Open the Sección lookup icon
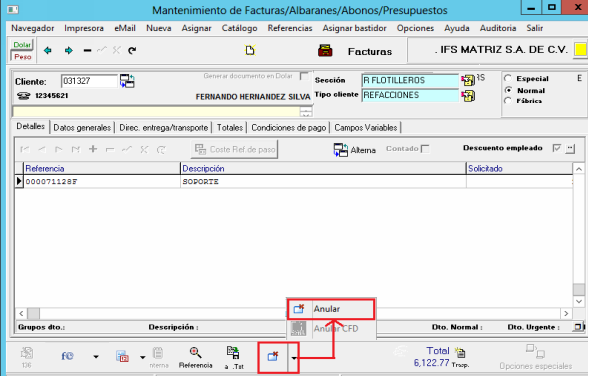This screenshot has width=591, height=377. (x=468, y=80)
